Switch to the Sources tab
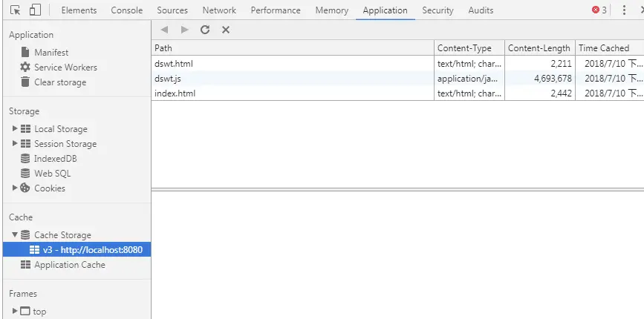644x319 pixels. coord(172,10)
